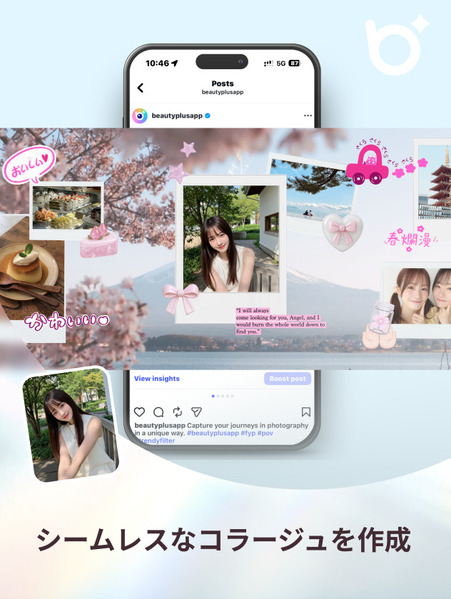The image size is (451, 599).
Task: Tap the battery status indicator
Action: click(294, 63)
